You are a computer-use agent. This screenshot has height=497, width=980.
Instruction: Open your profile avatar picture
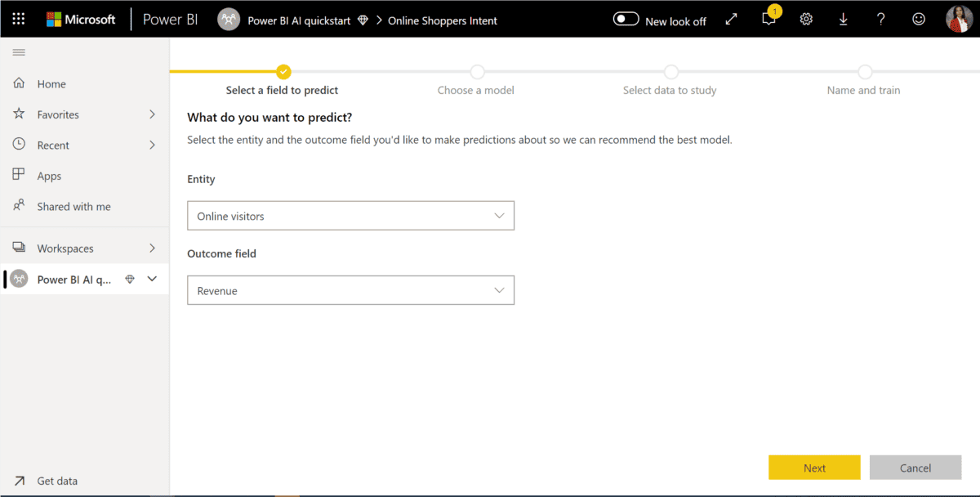[958, 18]
